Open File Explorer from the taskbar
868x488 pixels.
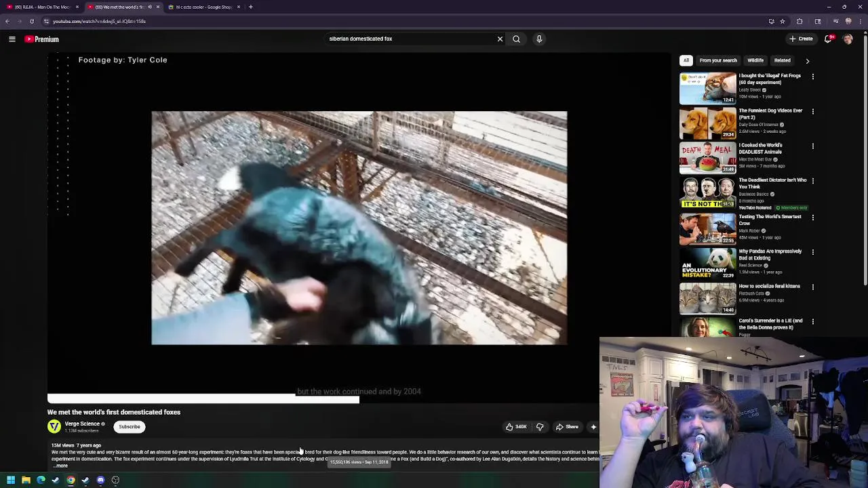pyautogui.click(x=26, y=480)
